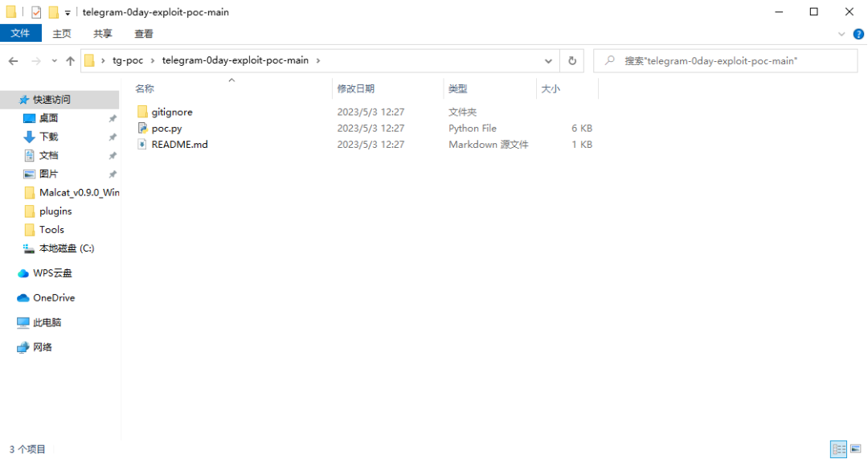
Task: Click the Back navigation arrow
Action: point(14,61)
